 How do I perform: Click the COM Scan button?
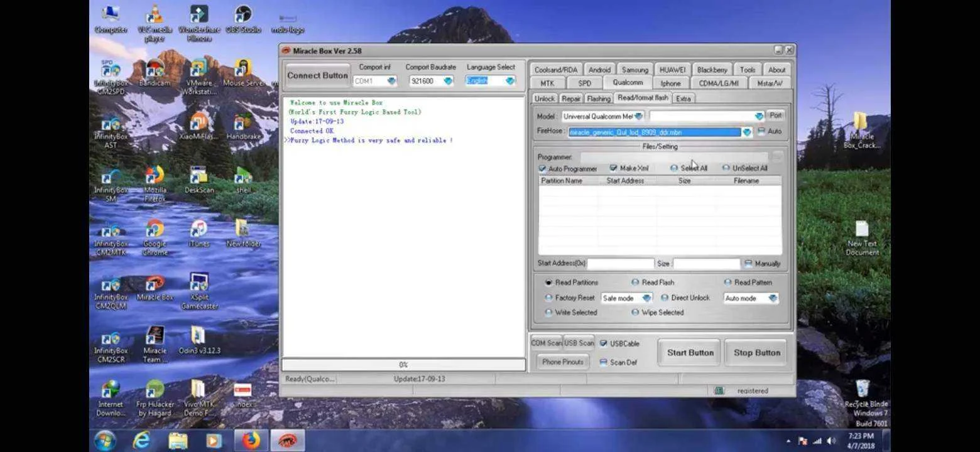547,343
